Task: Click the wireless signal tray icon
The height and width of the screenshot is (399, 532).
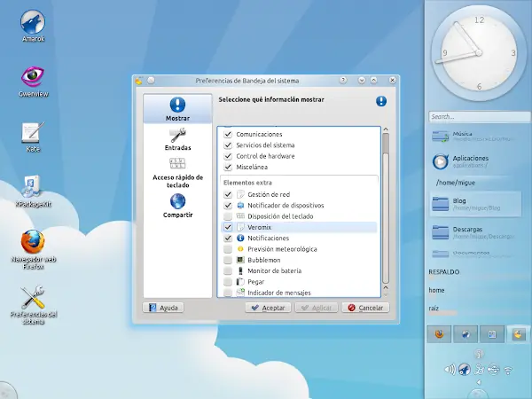Action: pyautogui.click(x=508, y=370)
